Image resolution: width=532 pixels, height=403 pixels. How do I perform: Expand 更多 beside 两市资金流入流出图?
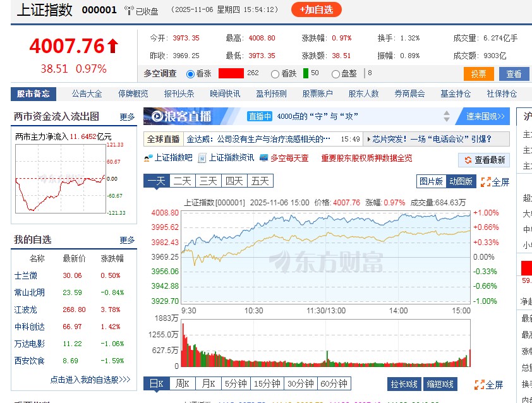[128, 116]
